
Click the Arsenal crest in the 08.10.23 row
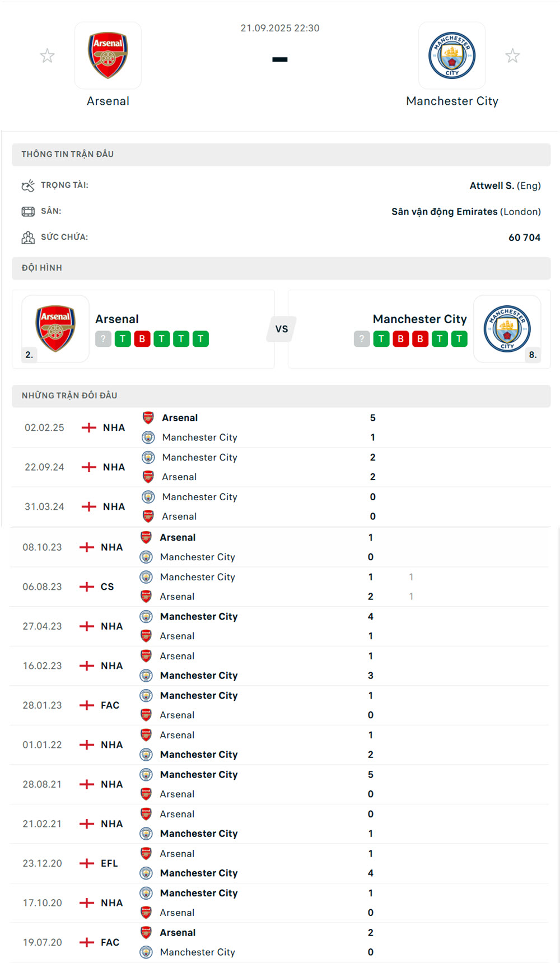(147, 537)
